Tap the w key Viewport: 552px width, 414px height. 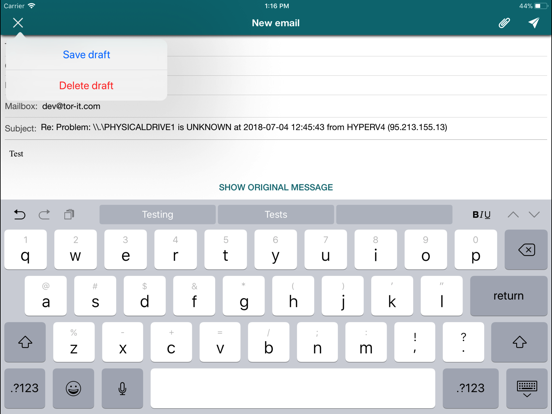pyautogui.click(x=75, y=250)
